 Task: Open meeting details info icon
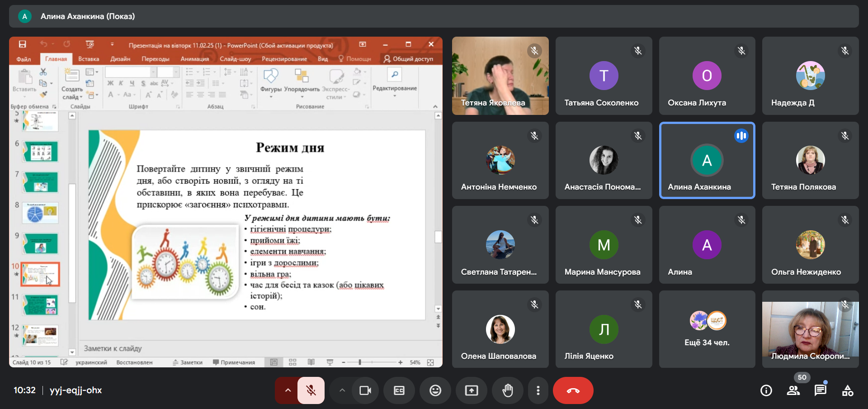(x=766, y=390)
